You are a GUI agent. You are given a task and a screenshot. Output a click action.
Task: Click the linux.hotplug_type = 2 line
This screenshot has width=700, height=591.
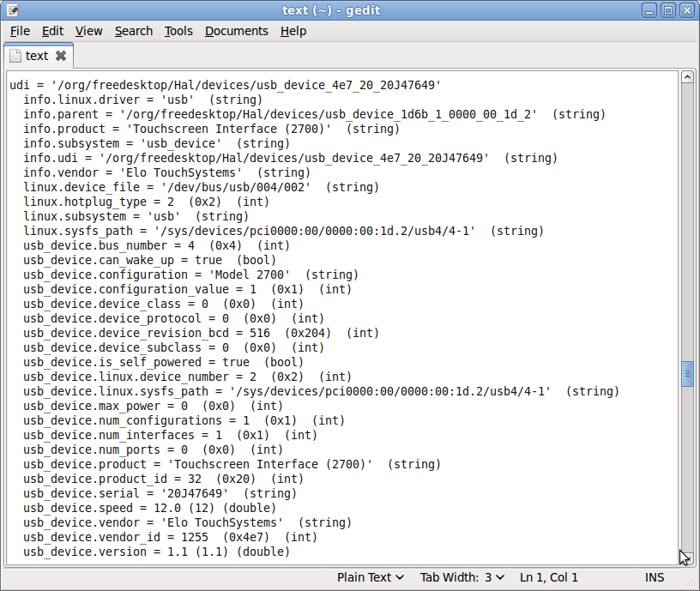tap(147, 202)
